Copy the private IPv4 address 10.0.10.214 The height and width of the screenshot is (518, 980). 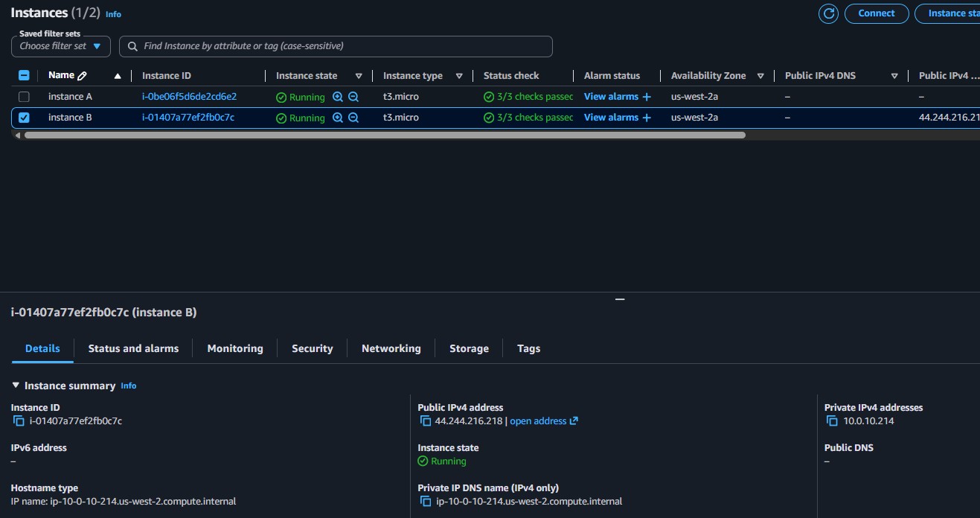coord(832,421)
